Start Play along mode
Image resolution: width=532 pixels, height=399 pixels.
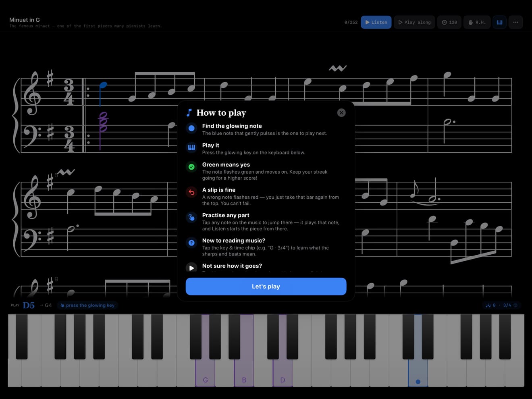pyautogui.click(x=414, y=22)
